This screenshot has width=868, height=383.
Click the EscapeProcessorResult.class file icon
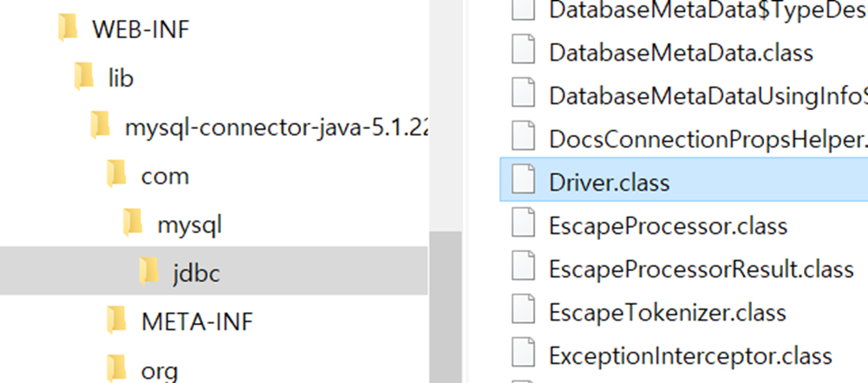pos(523,266)
